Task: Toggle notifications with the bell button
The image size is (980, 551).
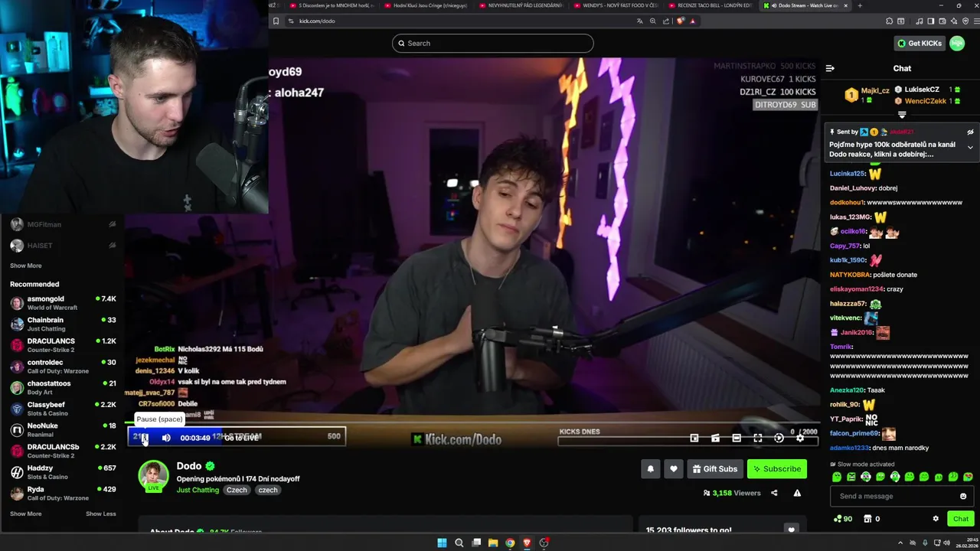Action: click(x=651, y=469)
